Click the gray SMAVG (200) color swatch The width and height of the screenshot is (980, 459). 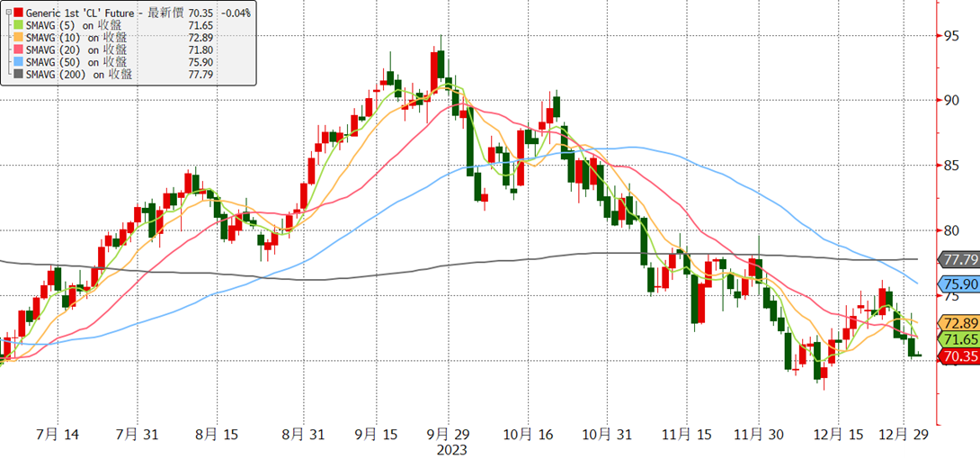click(17, 75)
